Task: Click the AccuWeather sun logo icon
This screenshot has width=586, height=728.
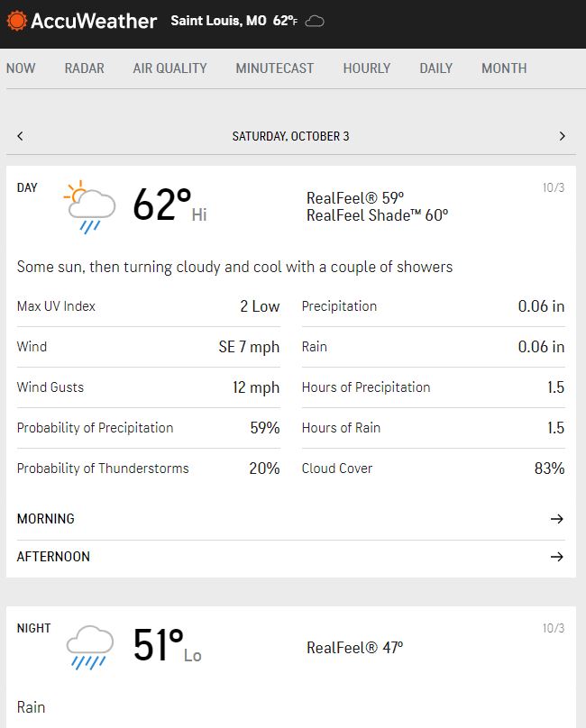Action: [17, 20]
